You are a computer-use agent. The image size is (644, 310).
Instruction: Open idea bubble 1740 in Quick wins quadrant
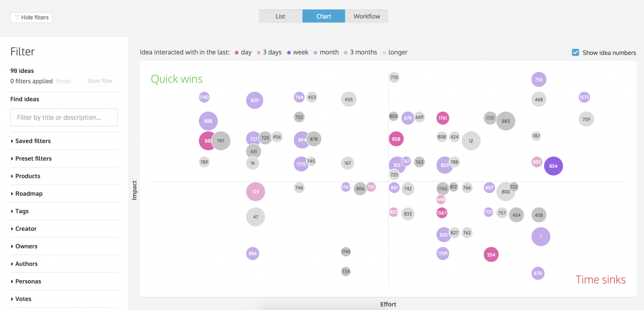[204, 97]
